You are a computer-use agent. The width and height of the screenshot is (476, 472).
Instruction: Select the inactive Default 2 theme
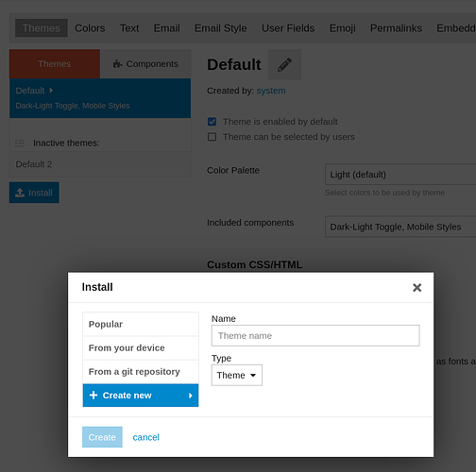[x=100, y=164]
